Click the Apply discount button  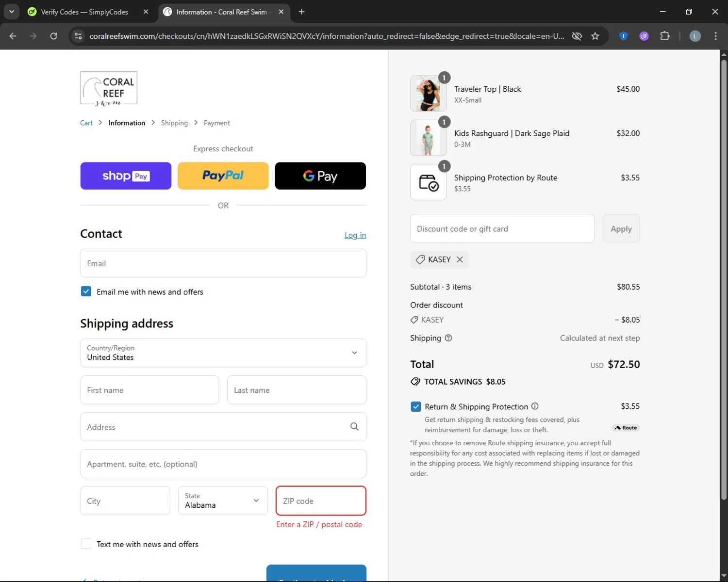point(621,228)
